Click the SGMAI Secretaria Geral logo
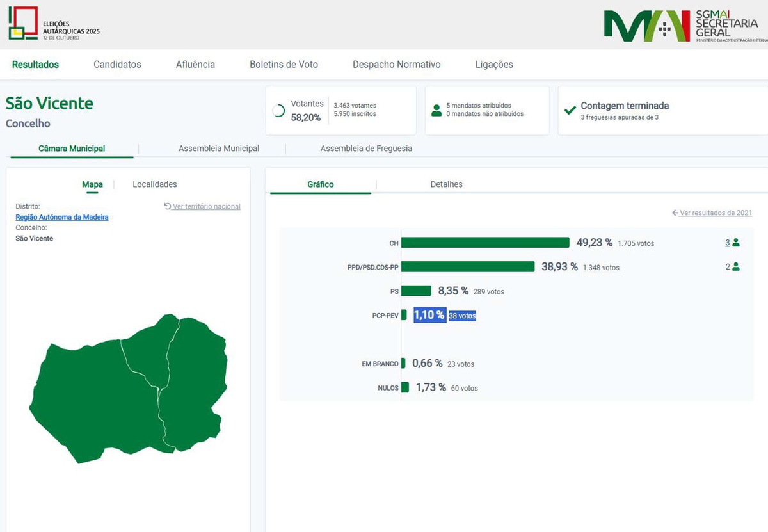Screen dimensions: 768x532 point(684,26)
